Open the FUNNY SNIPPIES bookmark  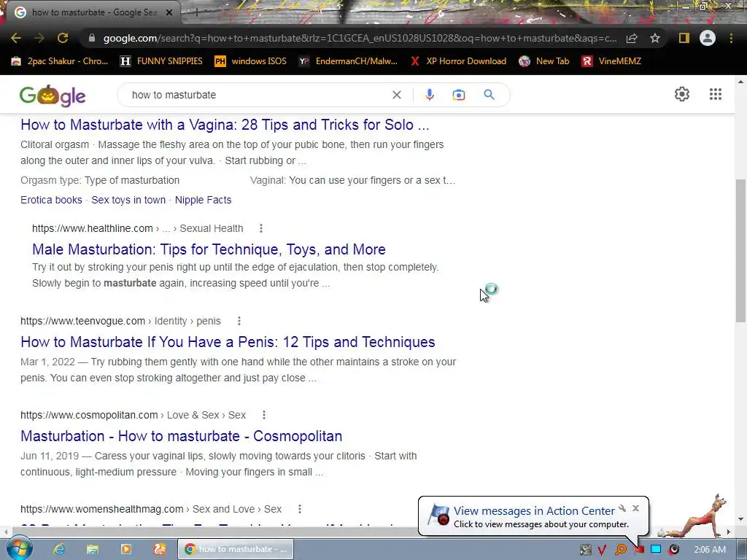coord(161,61)
